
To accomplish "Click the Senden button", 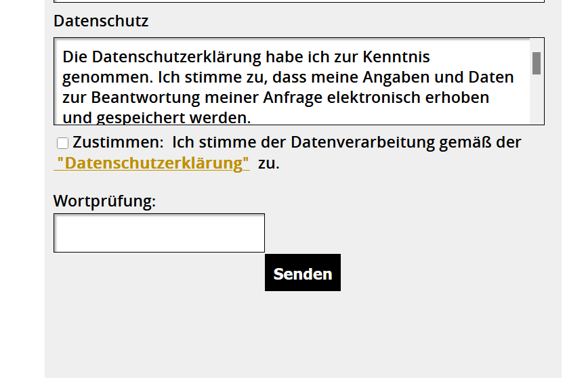I will tap(302, 273).
